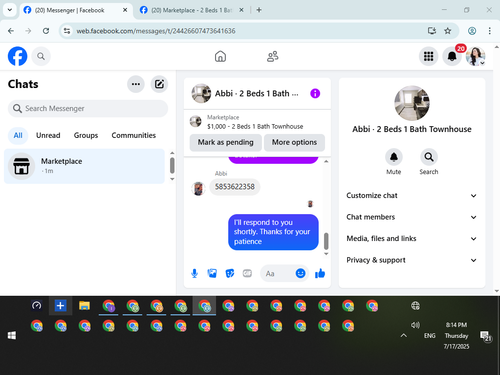Image resolution: width=500 pixels, height=375 pixels.
Task: Open the network globe tray icon
Action: click(x=415, y=305)
